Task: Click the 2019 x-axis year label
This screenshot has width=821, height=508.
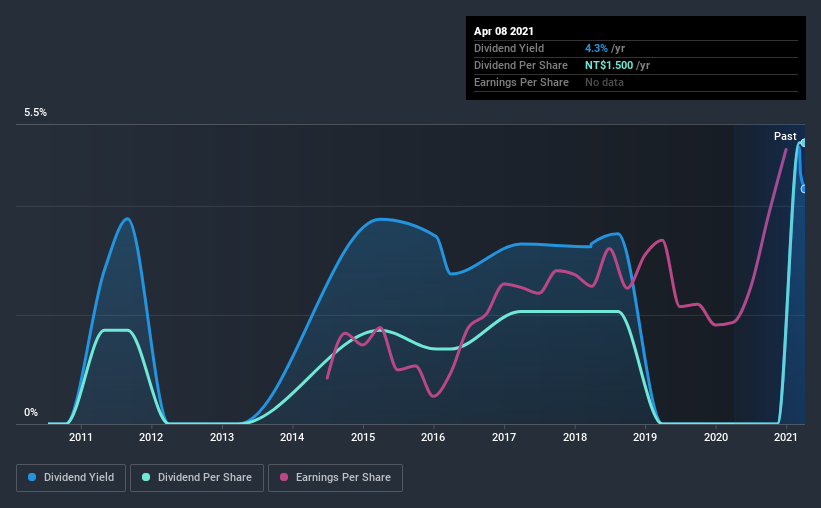Action: tap(645, 437)
